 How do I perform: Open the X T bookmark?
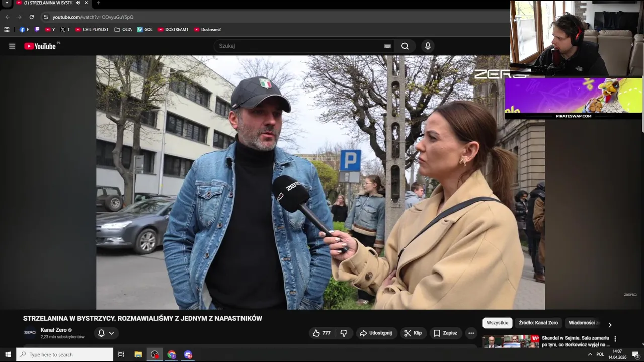pyautogui.click(x=65, y=30)
